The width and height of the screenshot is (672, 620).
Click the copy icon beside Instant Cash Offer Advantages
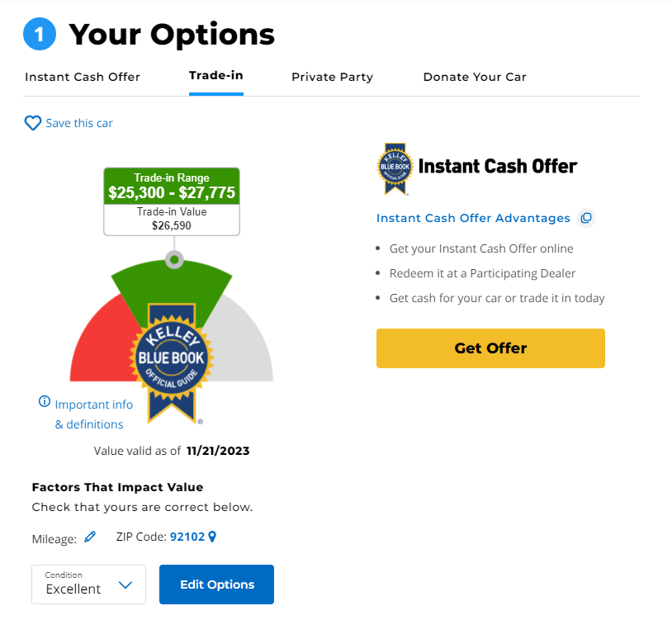[586, 218]
